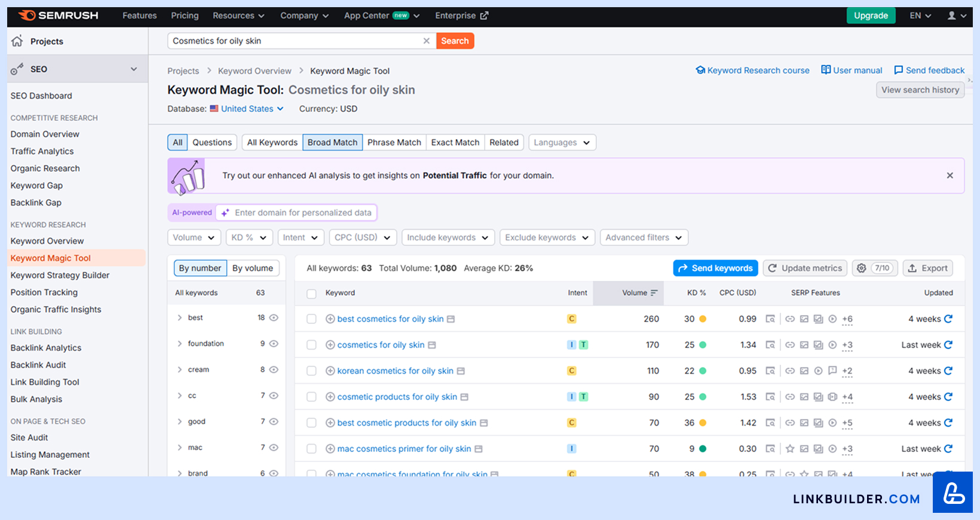The image size is (980, 520).
Task: Open Languages dropdown
Action: click(562, 142)
